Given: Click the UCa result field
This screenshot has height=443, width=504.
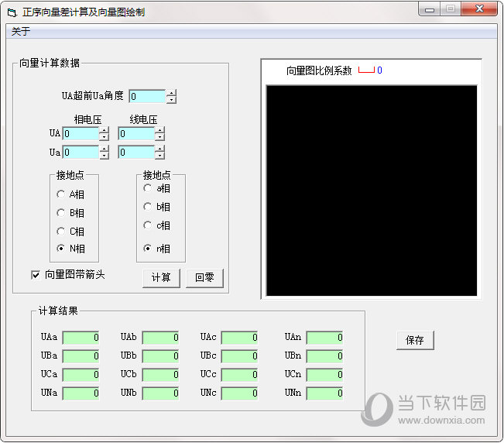Looking at the screenshot, I should pyautogui.click(x=81, y=375).
